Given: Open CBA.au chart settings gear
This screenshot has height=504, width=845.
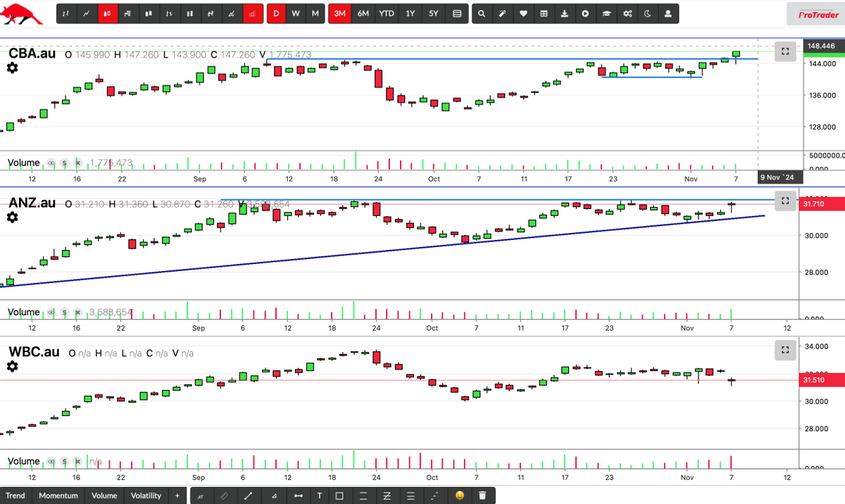Looking at the screenshot, I should coord(12,68).
